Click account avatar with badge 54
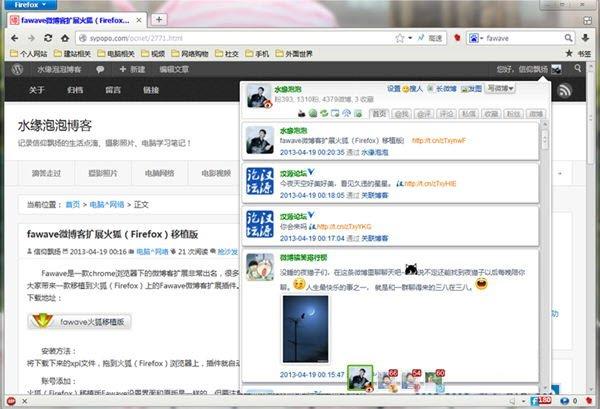Viewport: 600px width, 409px height. [411, 381]
